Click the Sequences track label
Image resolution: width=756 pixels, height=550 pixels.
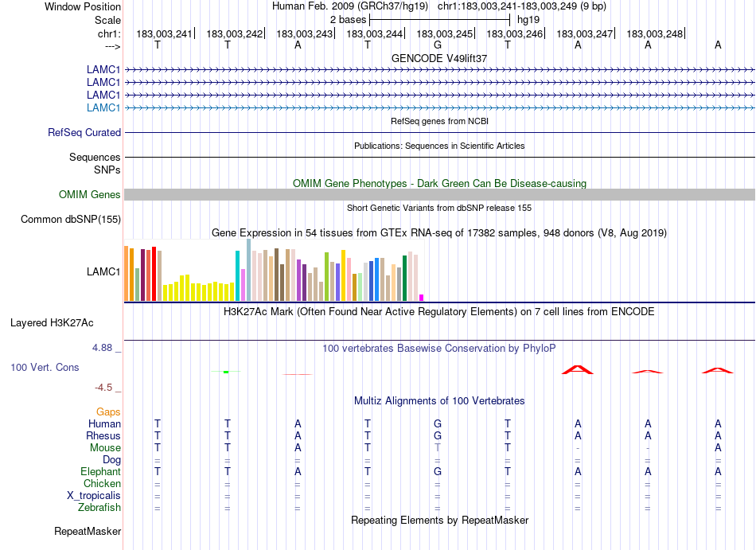tap(95, 157)
